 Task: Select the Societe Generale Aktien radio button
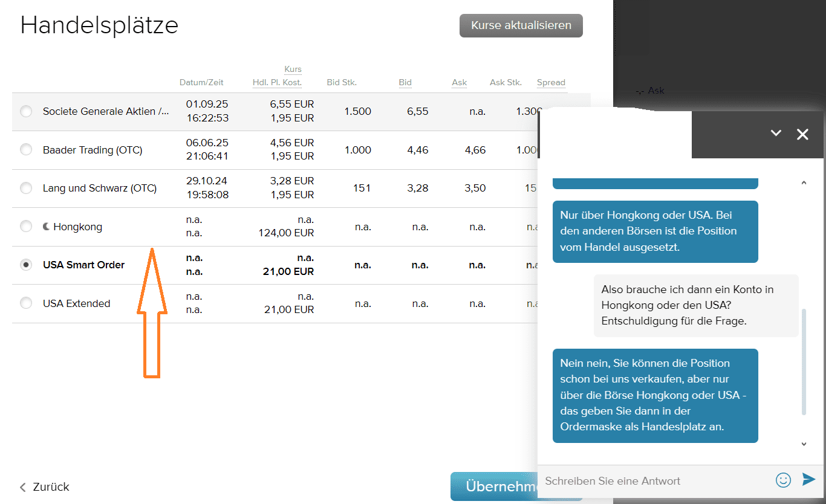click(26, 111)
